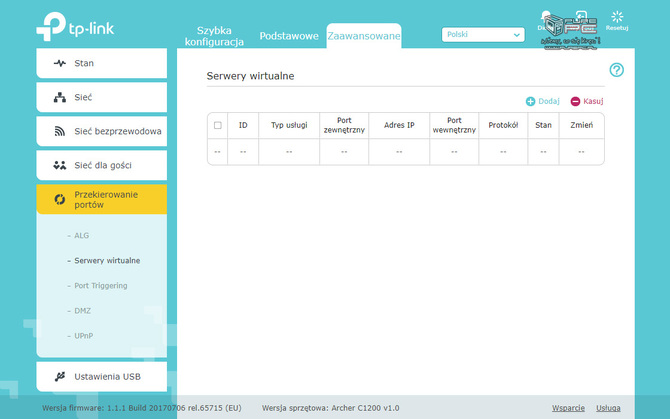Screen dimensions: 670x419
Task: Click the Dodaj plus icon
Action: [530, 101]
